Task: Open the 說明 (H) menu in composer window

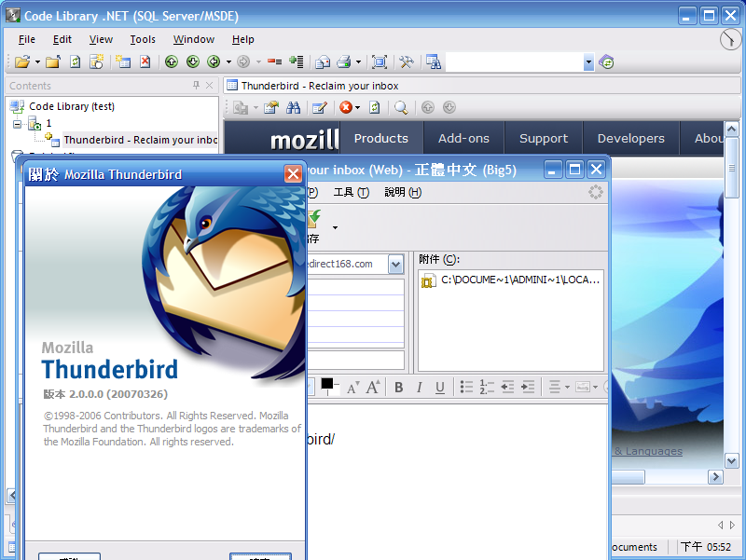Action: (403, 192)
